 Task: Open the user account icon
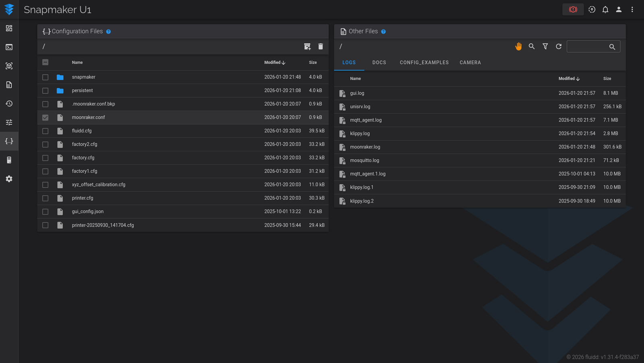pos(619,9)
